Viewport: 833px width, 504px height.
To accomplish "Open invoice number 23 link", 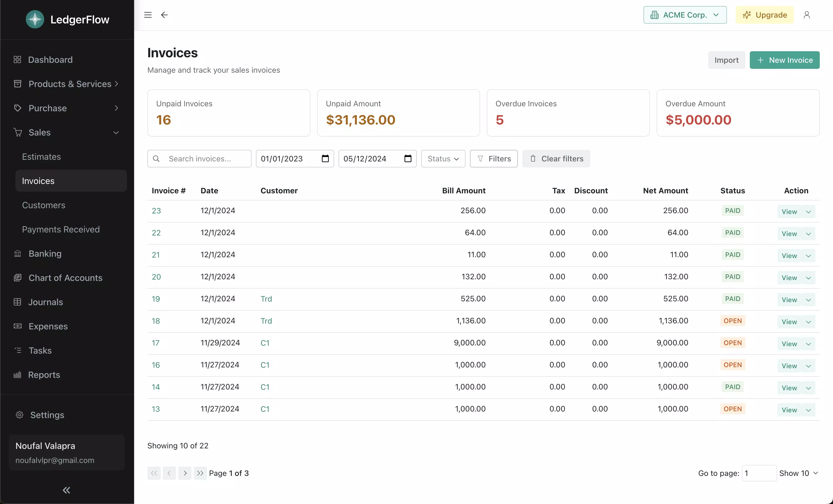I will 156,211.
